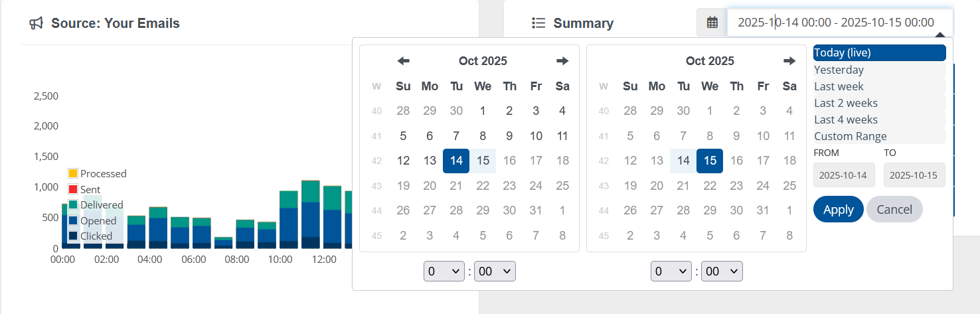
Task: Toggle the Processed legend series
Action: point(97,173)
